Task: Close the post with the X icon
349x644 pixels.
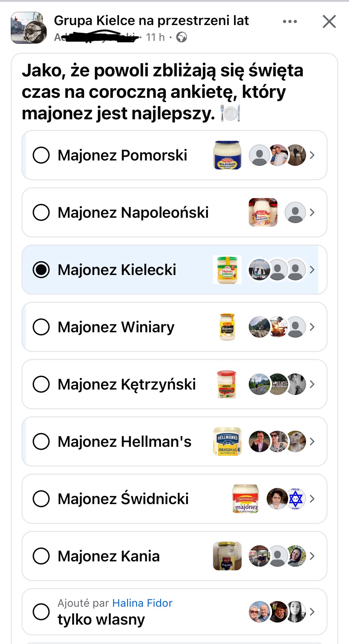Action: coord(329,21)
